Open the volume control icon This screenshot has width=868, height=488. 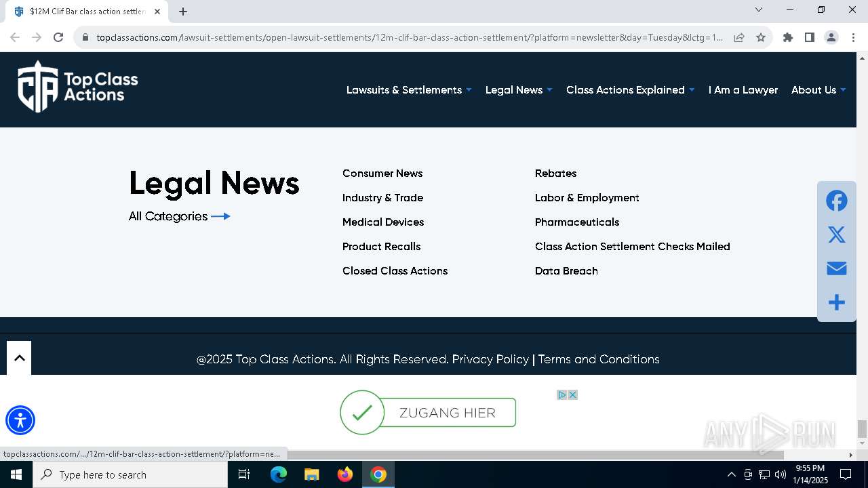pos(781,474)
